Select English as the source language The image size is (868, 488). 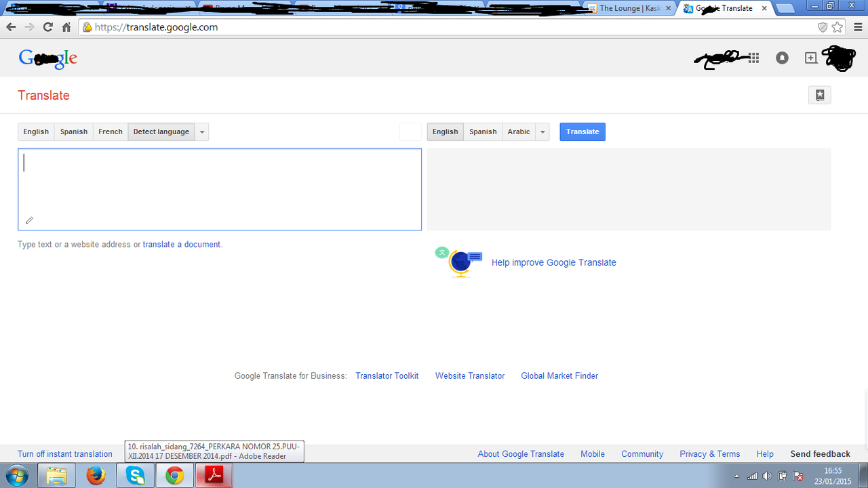coord(36,131)
